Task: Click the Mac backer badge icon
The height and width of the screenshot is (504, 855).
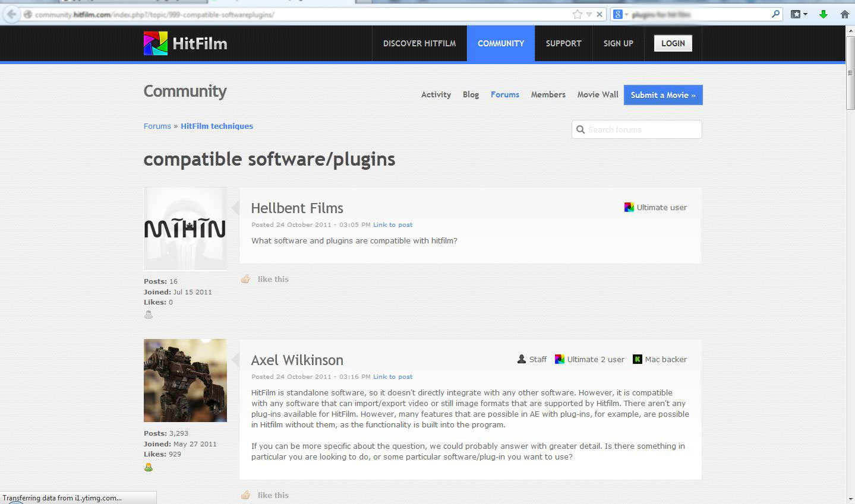Action: point(638,359)
